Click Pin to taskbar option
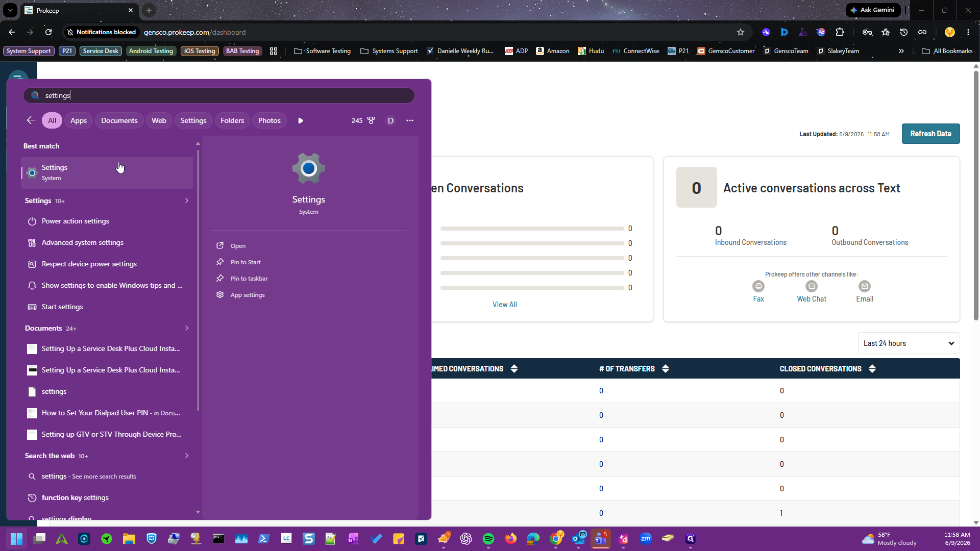 249,279
